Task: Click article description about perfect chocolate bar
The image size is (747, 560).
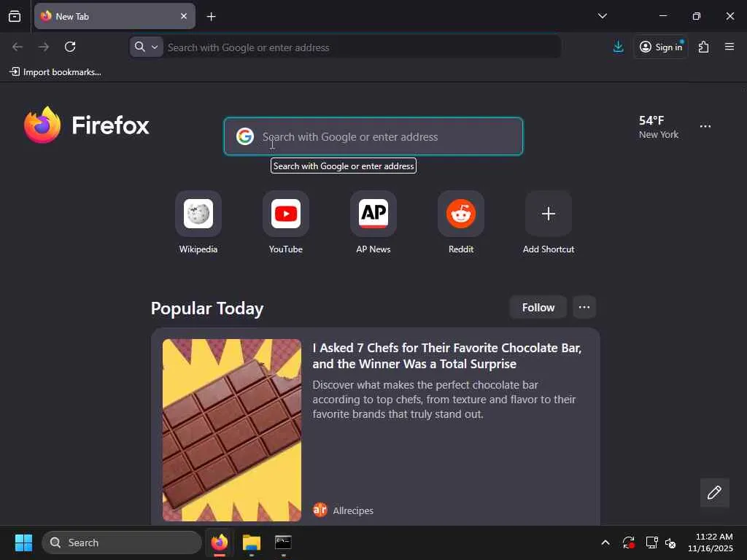Action: [x=444, y=399]
